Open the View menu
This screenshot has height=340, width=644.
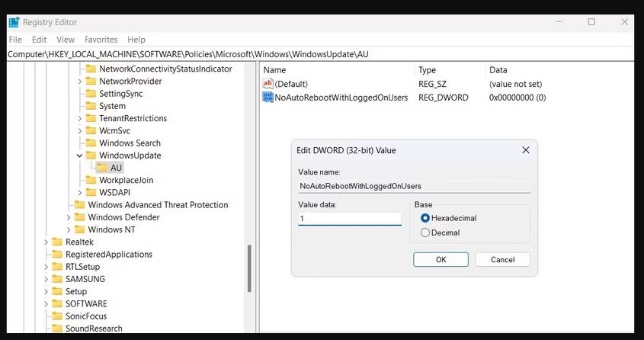click(x=66, y=40)
